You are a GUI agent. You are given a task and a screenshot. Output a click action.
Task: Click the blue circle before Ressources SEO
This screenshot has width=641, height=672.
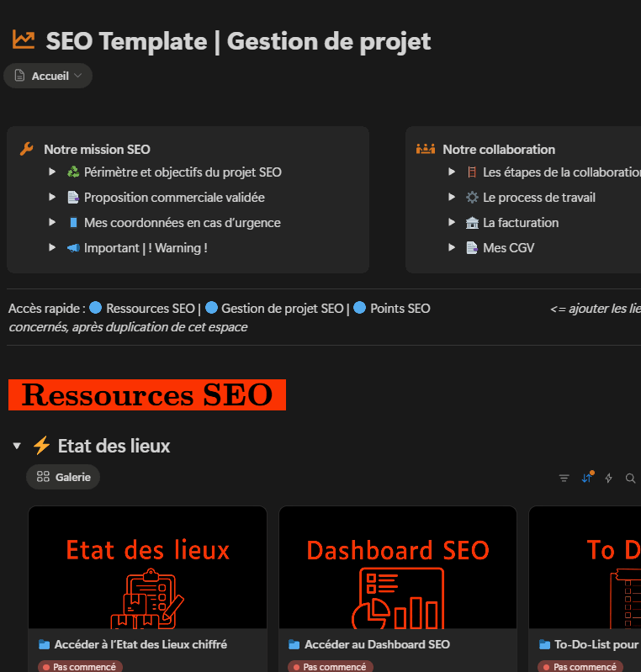point(95,308)
